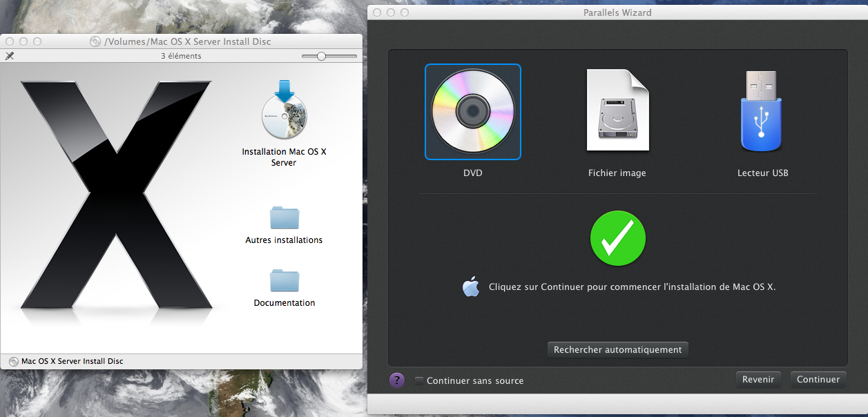Click the Rechercher automatiquement button
868x417 pixels.
[618, 350]
